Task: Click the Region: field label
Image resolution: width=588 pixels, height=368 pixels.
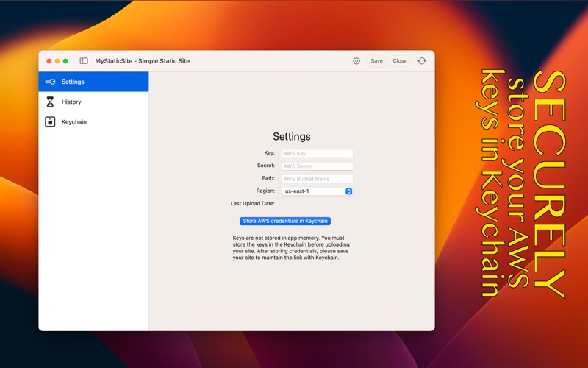Action: click(x=265, y=191)
